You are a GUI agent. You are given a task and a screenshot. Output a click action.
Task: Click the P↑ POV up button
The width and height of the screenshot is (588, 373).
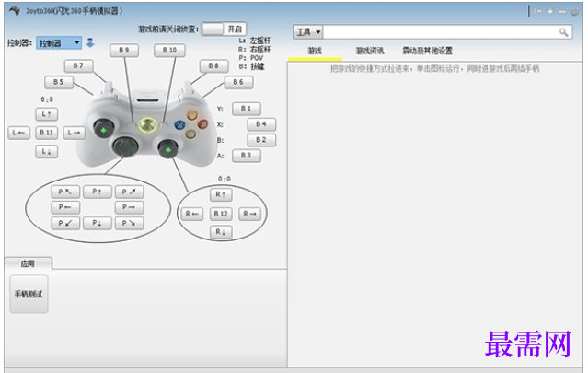(x=98, y=192)
